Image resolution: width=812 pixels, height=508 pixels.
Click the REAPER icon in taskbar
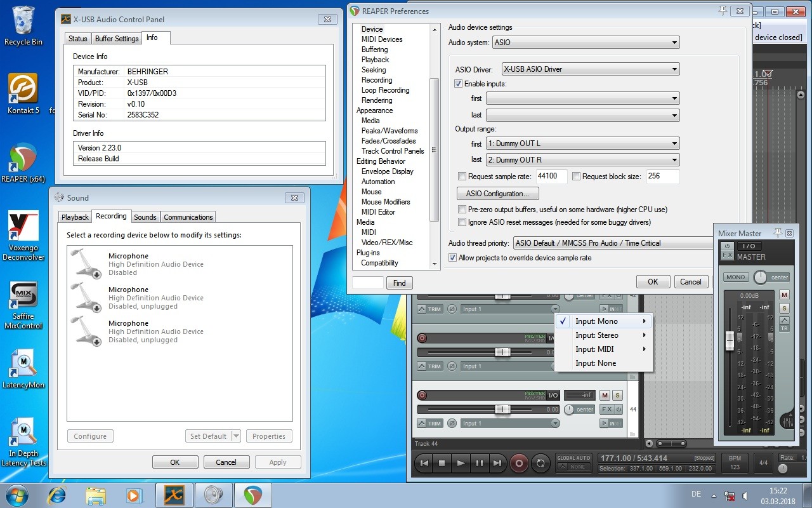pos(252,495)
